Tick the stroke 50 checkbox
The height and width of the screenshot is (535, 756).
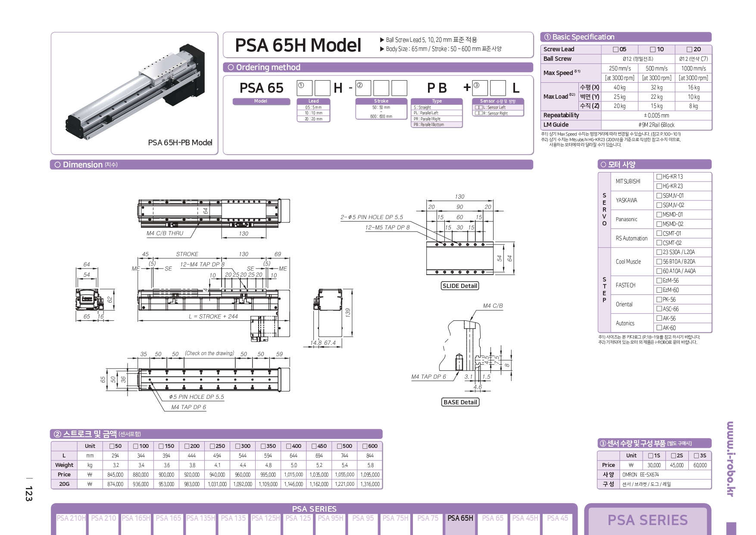112,446
